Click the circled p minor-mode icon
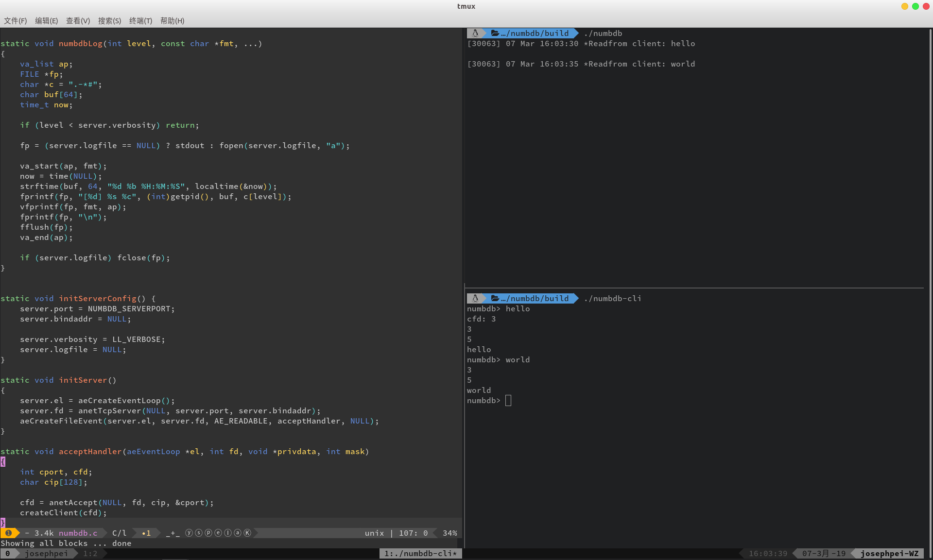 tap(208, 533)
